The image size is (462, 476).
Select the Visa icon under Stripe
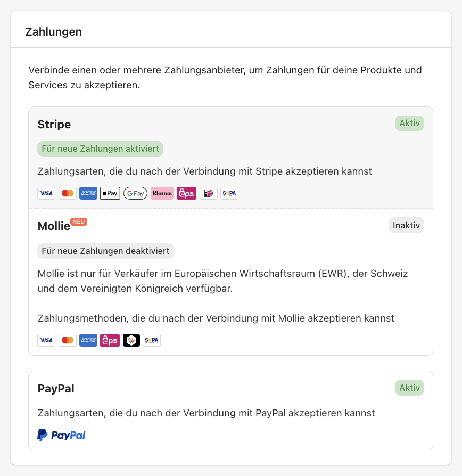pos(46,193)
